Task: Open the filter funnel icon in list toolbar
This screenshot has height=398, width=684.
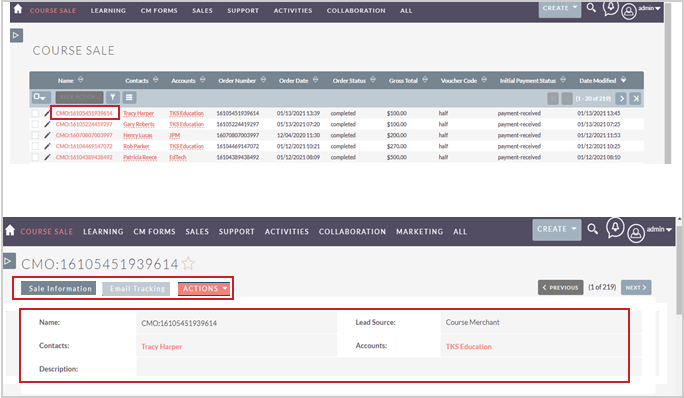Action: (x=113, y=97)
